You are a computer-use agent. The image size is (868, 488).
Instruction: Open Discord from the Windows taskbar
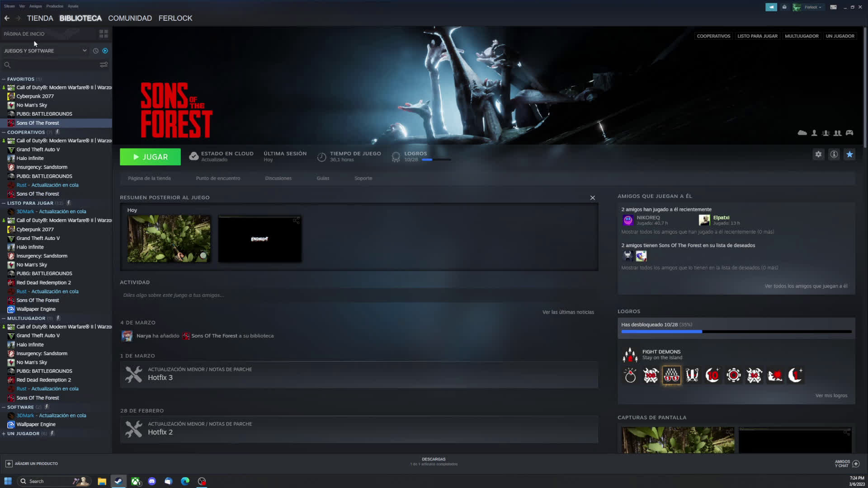(x=152, y=481)
